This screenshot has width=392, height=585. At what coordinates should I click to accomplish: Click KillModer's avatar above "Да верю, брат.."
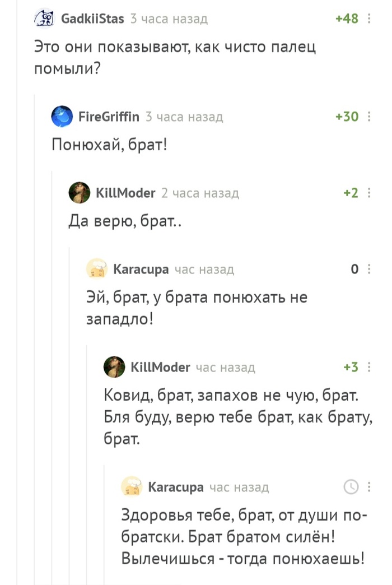coord(79,193)
